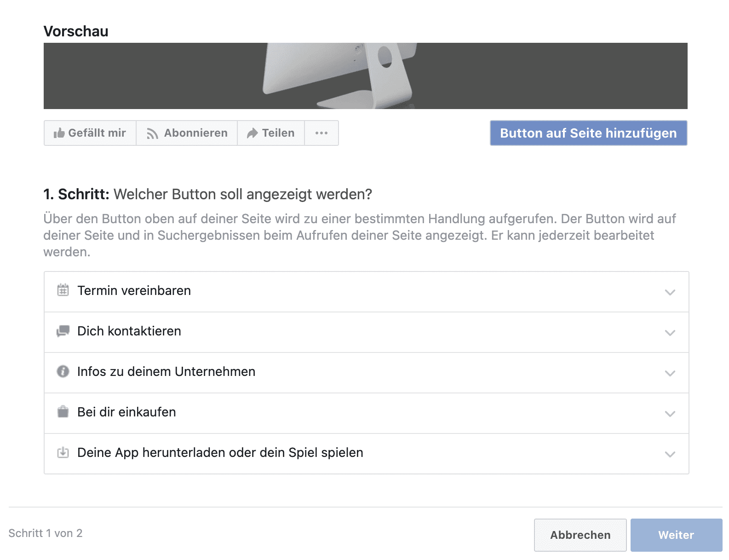Click the cover photo preview image
Screen dimensions: 729x560
coord(366,76)
